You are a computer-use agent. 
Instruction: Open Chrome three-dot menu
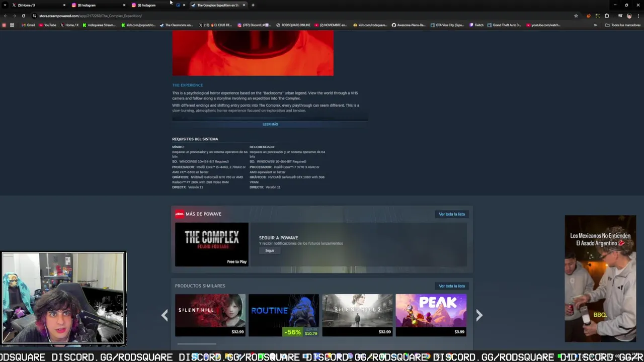point(638,16)
